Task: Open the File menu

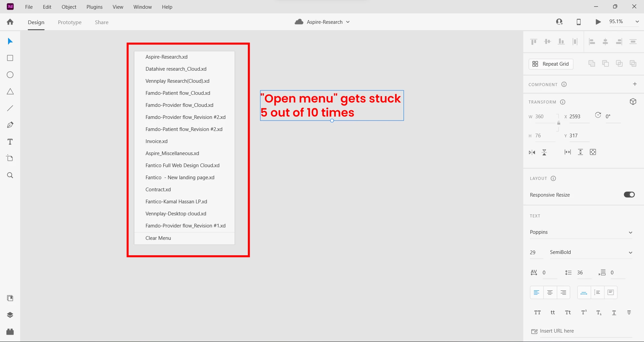Action: click(x=29, y=7)
